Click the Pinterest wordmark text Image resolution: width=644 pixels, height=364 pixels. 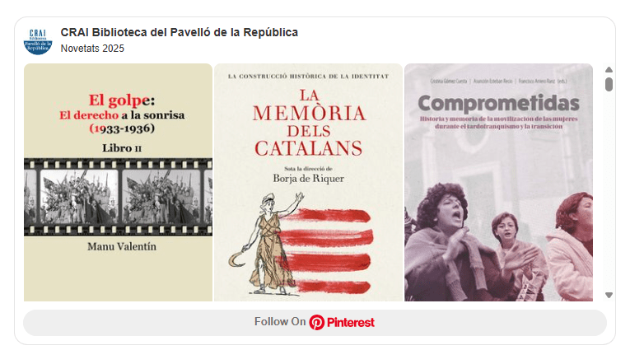[x=350, y=323]
